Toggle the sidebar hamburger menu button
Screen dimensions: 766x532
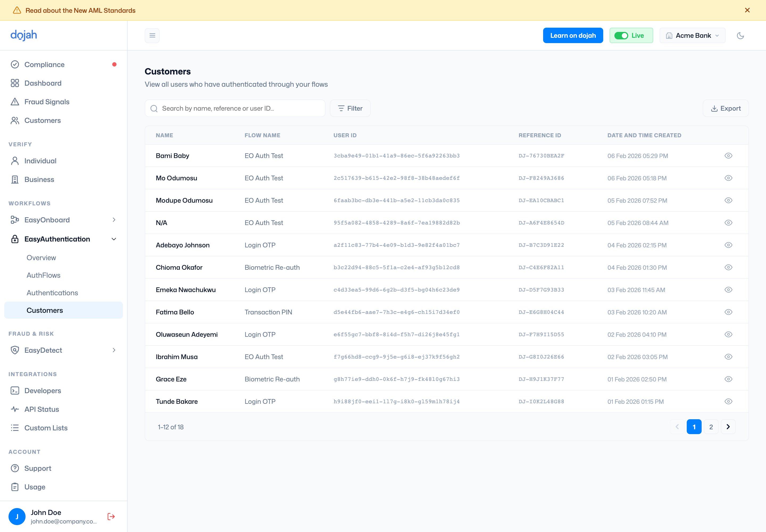(x=152, y=35)
